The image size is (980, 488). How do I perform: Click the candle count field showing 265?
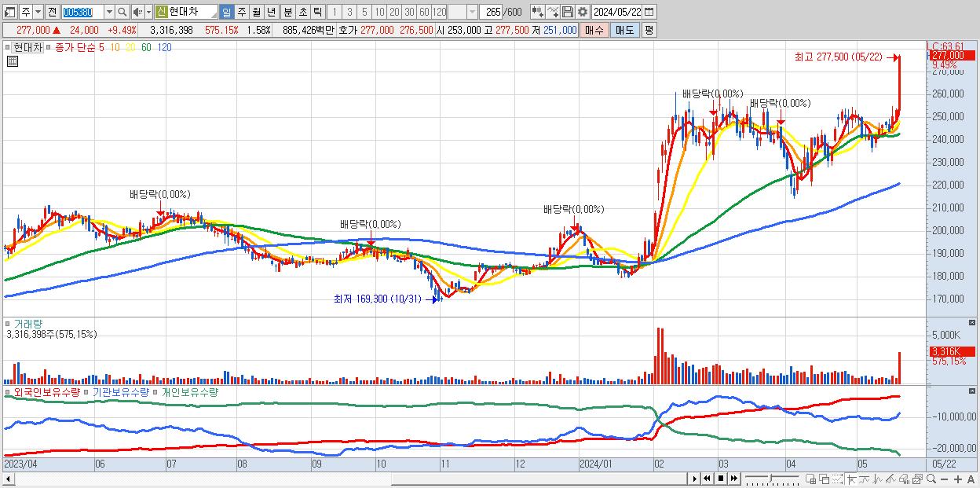(492, 12)
